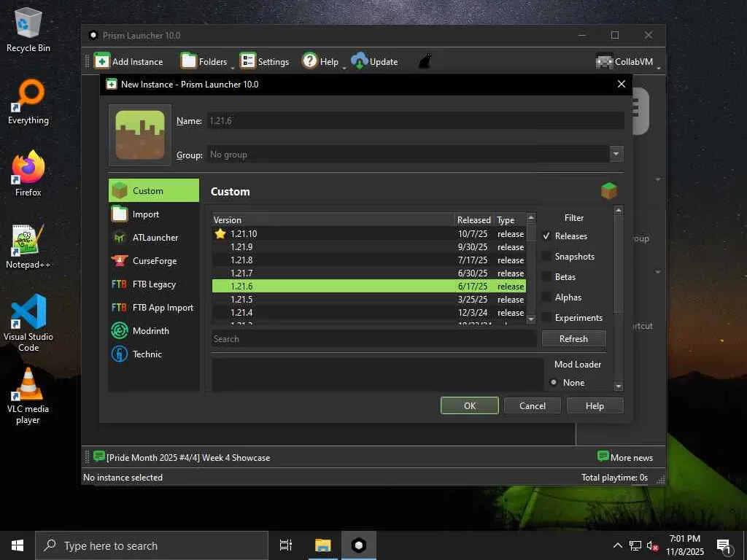Open the Windows Start menu
This screenshot has width=747, height=560.
click(x=18, y=545)
